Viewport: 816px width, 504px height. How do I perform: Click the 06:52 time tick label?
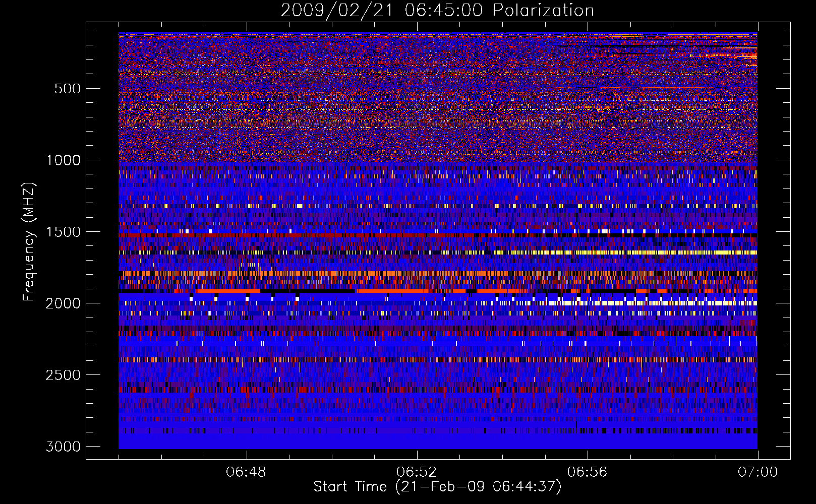pos(417,472)
